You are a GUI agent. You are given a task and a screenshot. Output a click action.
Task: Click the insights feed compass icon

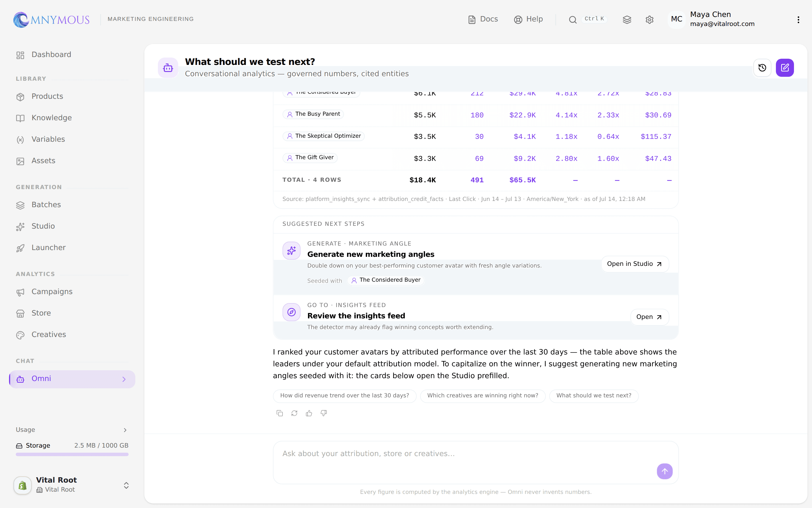[291, 312]
